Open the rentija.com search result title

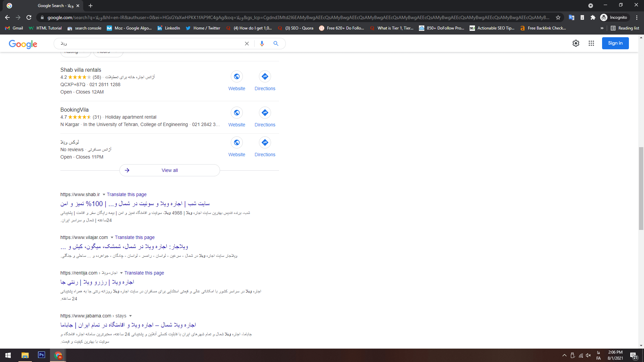[97, 282]
